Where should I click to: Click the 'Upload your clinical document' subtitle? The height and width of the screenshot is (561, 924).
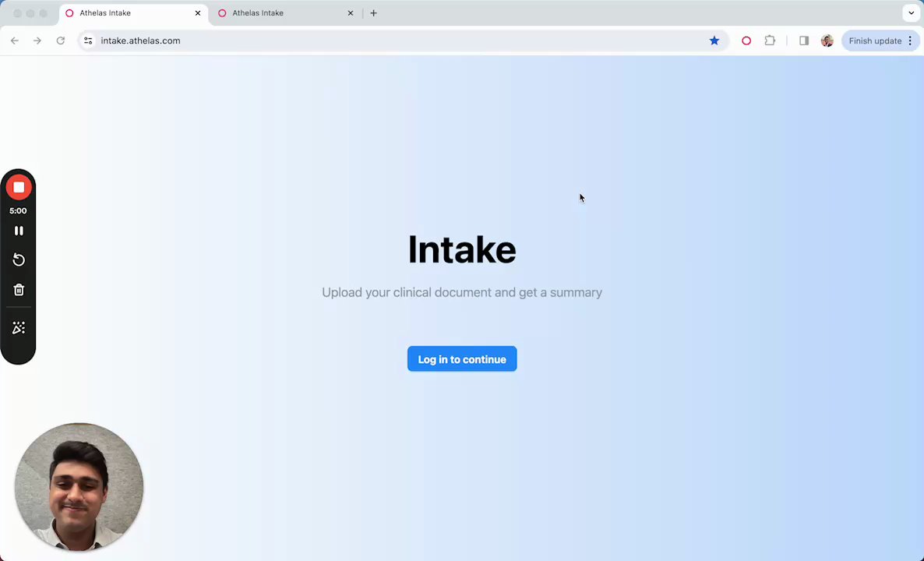[x=462, y=292]
